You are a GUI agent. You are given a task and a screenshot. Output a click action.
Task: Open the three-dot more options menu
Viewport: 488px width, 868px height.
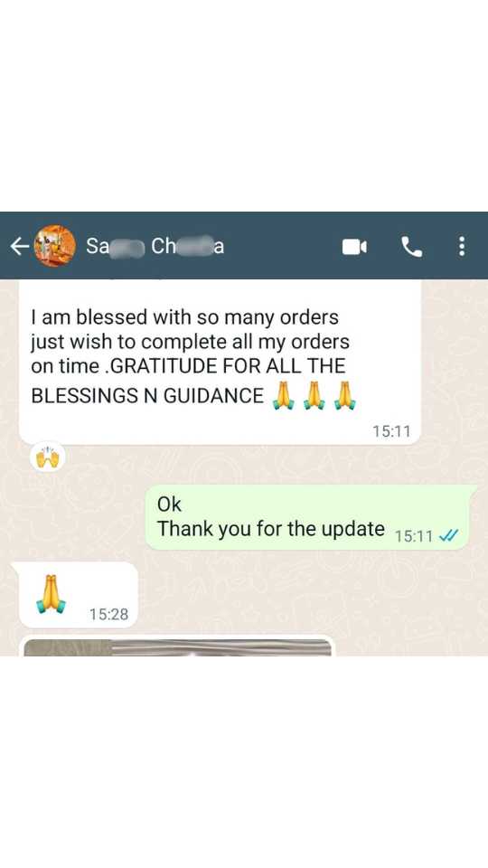click(x=462, y=247)
